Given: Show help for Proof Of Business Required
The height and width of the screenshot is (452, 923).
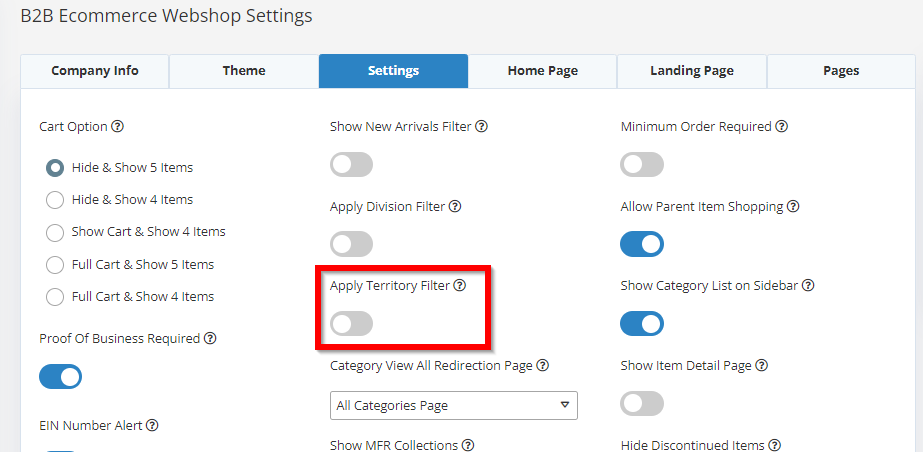Looking at the screenshot, I should tap(210, 338).
